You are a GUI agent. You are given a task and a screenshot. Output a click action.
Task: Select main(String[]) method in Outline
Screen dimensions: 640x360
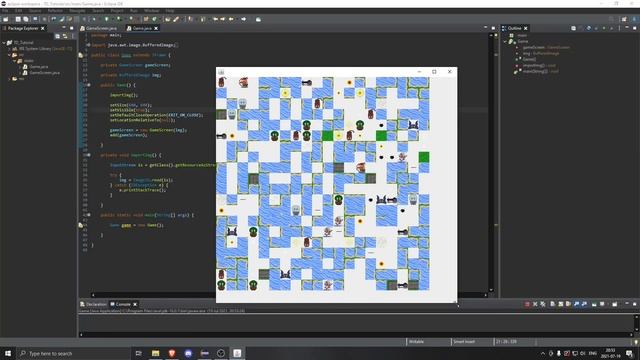pos(540,71)
